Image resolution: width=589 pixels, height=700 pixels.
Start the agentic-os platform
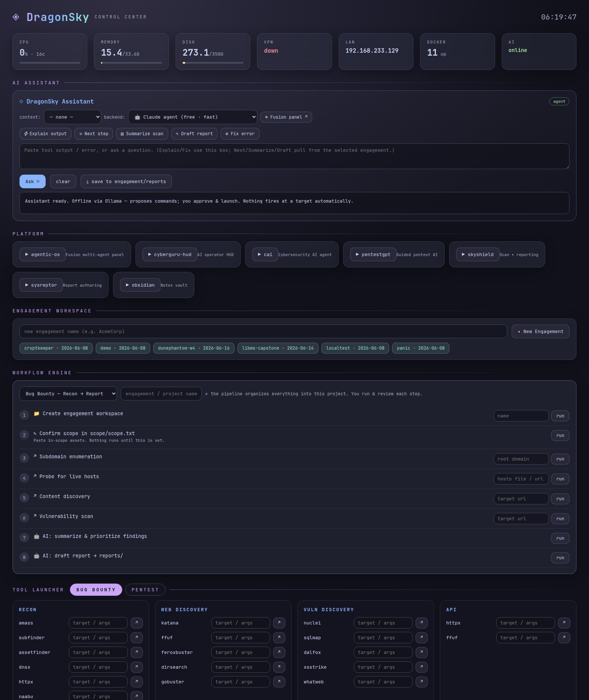coord(43,254)
